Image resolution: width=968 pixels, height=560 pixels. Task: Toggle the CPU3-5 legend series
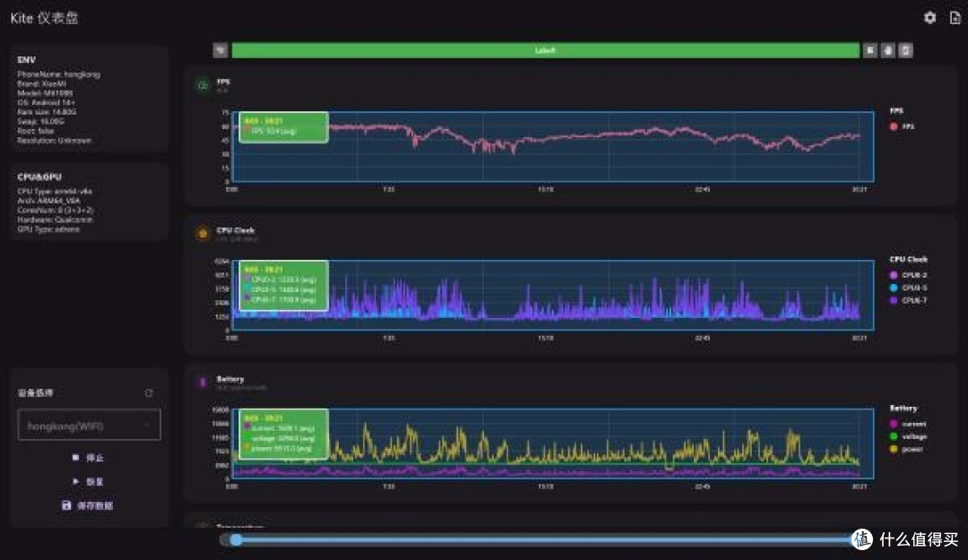point(908,288)
